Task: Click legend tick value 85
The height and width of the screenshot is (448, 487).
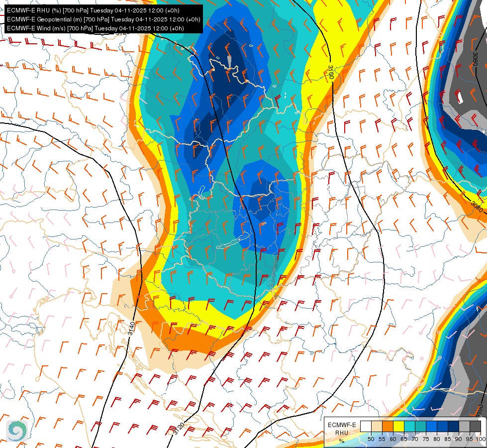Action: click(448, 439)
